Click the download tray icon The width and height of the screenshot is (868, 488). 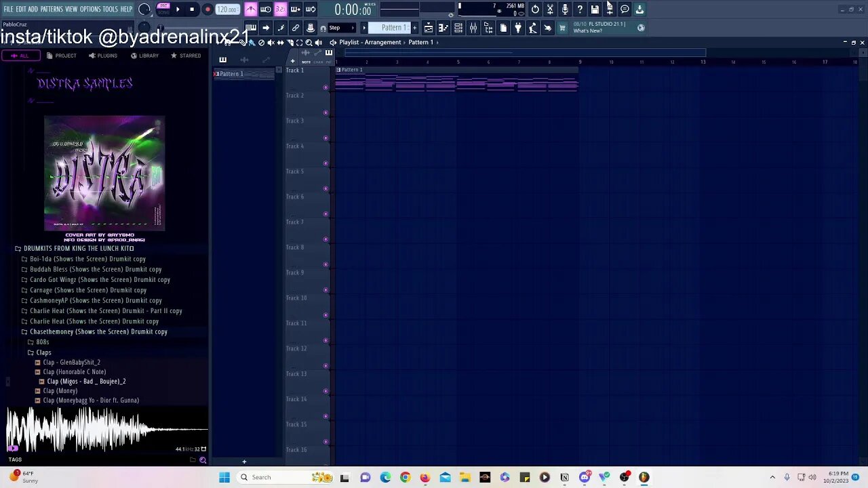point(639,9)
